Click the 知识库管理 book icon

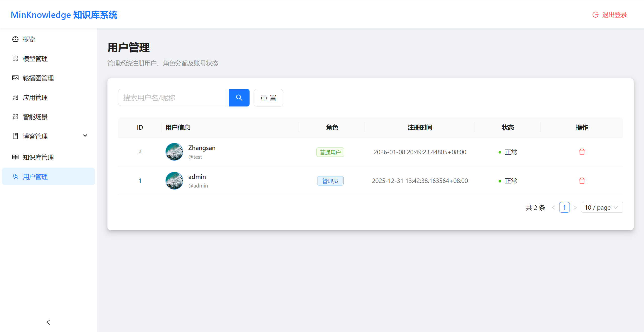15,157
